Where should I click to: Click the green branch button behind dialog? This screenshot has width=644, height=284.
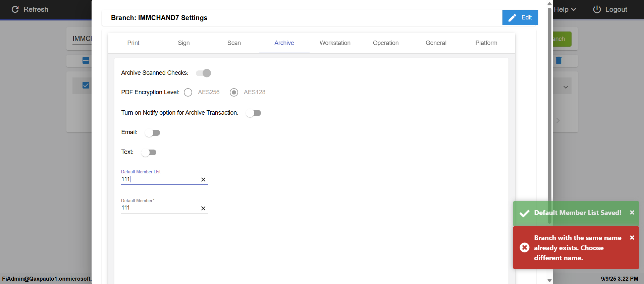(562, 39)
